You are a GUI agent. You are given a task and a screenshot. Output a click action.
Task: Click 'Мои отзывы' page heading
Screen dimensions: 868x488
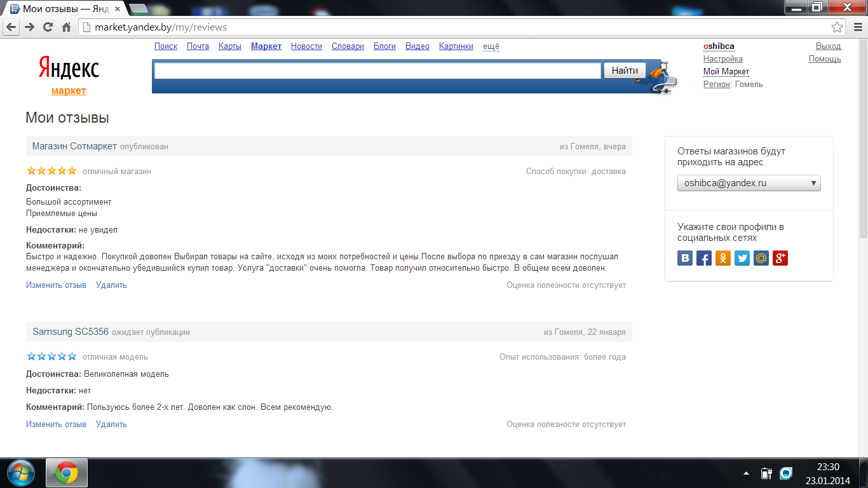(67, 118)
